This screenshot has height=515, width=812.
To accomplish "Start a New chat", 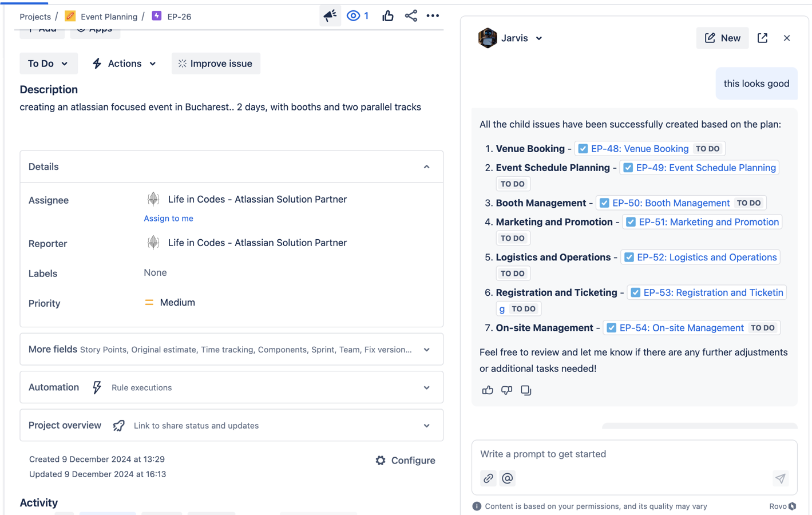I will pyautogui.click(x=722, y=38).
